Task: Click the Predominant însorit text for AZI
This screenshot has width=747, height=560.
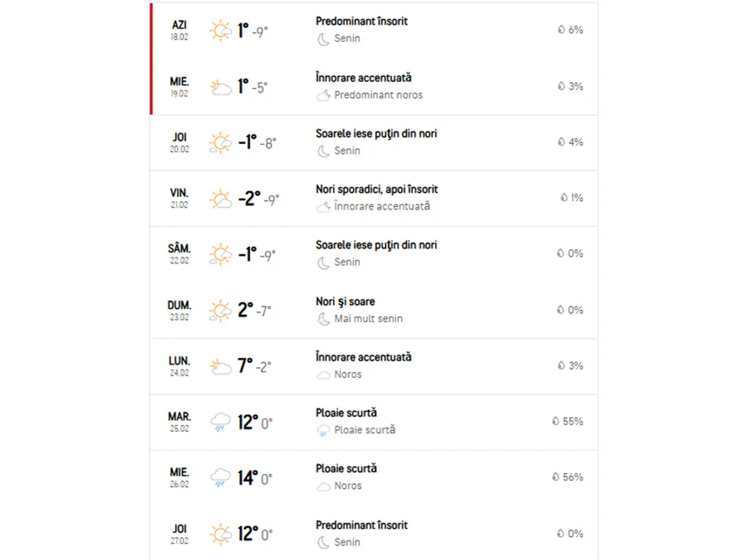Action: point(362,21)
